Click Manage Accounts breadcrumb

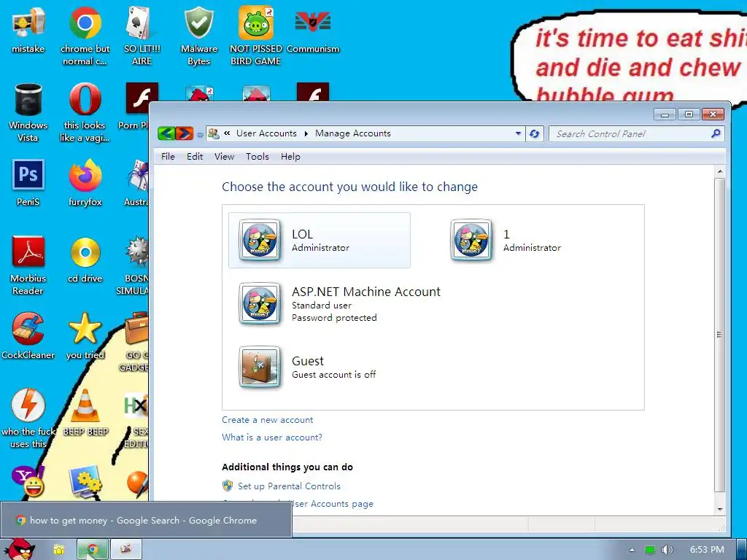[x=352, y=134]
